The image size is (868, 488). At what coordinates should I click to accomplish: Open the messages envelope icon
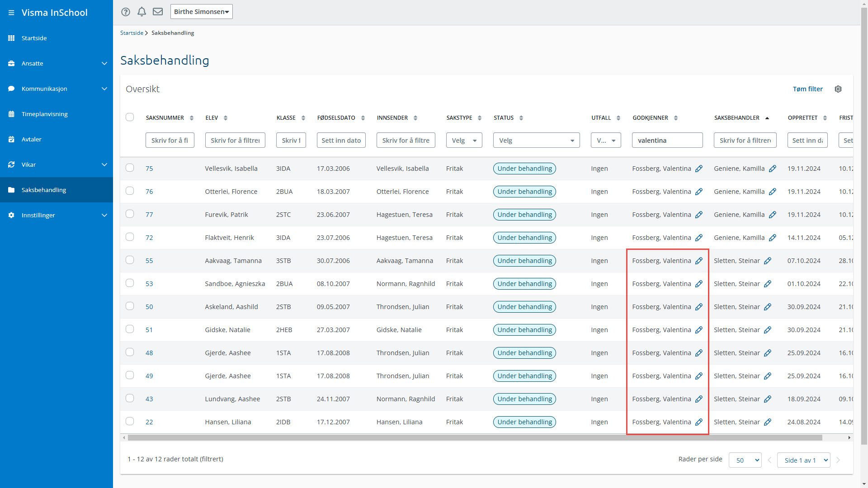158,12
